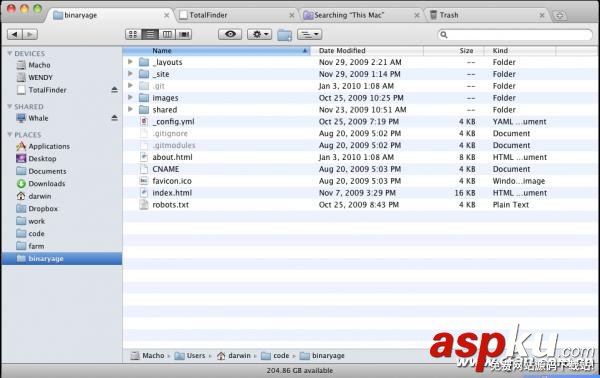Switch to Cover Flow view
Image resolution: width=600 pixels, height=378 pixels.
coord(184,34)
